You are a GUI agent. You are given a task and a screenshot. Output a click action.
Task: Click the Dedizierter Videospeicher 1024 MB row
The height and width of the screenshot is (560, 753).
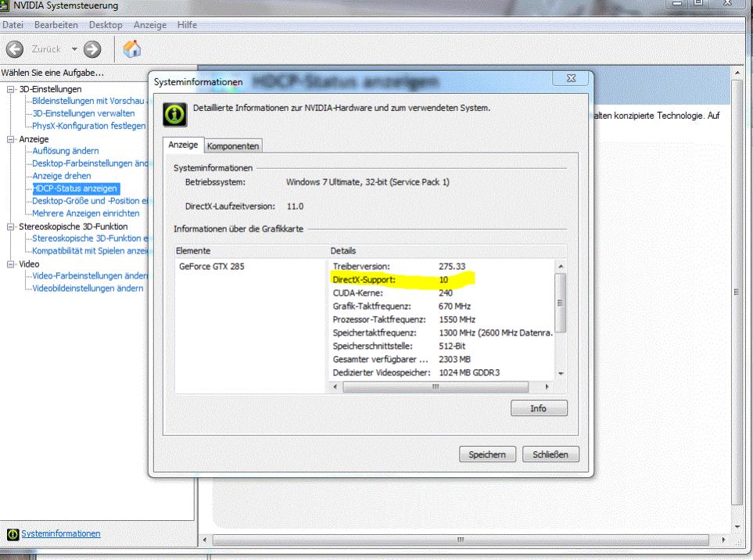pyautogui.click(x=442, y=373)
